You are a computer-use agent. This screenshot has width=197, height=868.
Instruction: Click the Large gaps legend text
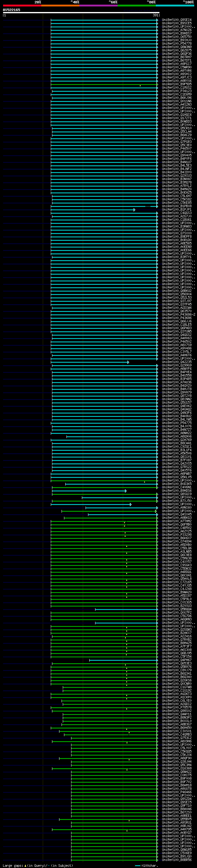(38, 866)
